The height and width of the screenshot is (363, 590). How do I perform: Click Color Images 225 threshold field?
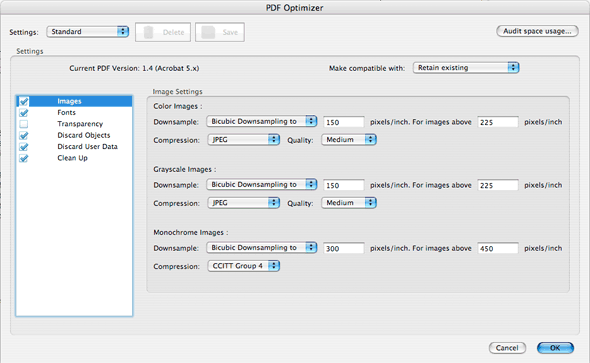(x=498, y=122)
